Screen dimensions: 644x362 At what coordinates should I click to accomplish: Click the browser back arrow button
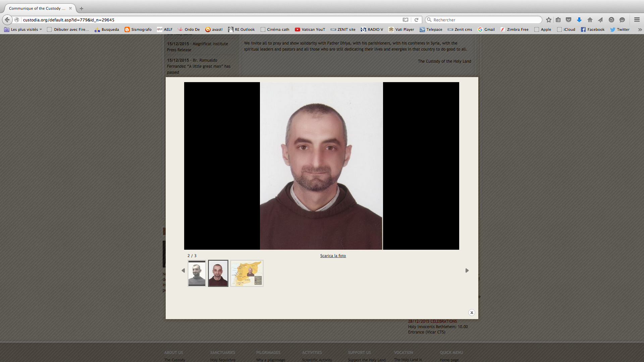click(7, 20)
